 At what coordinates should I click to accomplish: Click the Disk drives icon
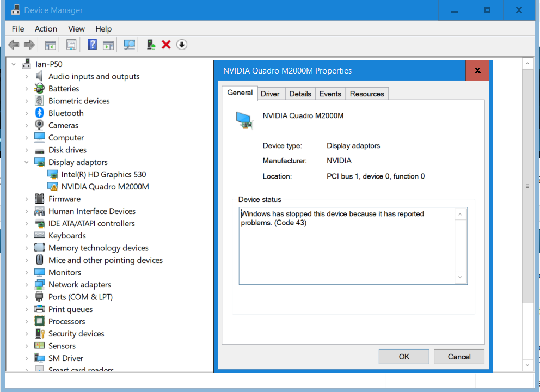point(40,150)
